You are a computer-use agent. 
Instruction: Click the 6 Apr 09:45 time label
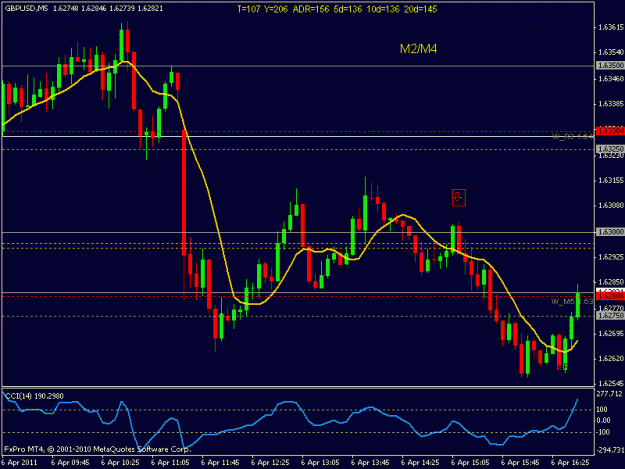[70, 463]
